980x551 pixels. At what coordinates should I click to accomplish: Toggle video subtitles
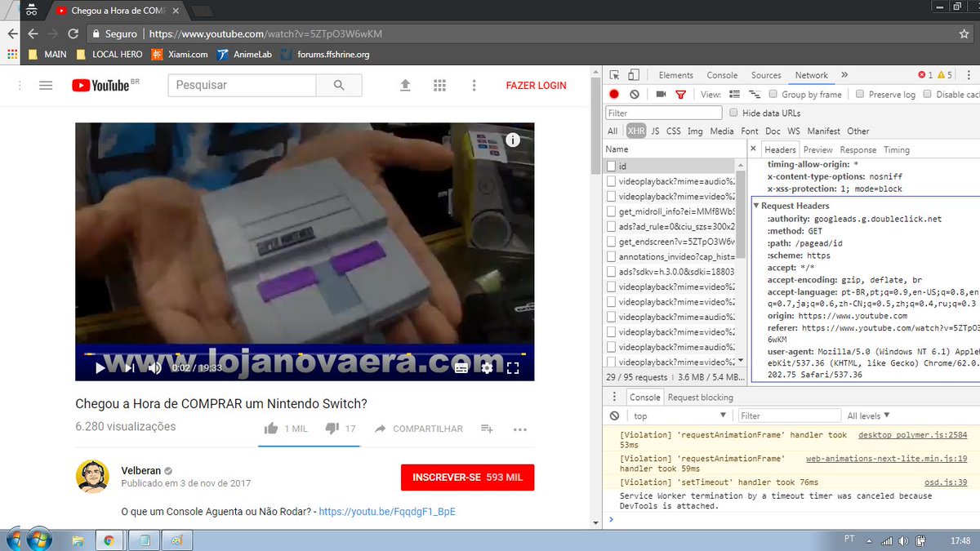click(x=461, y=368)
